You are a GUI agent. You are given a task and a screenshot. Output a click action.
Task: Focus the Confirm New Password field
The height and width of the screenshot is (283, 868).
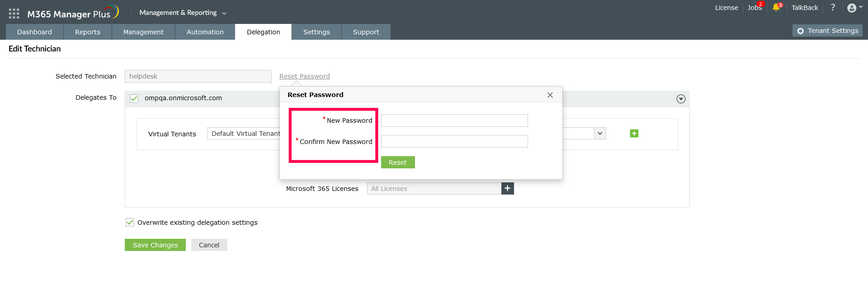coord(454,142)
